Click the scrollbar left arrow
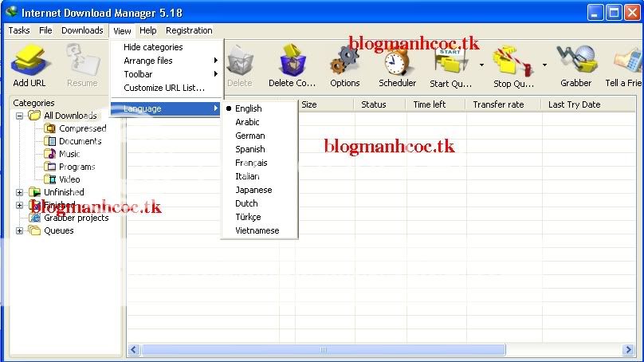The height and width of the screenshot is (362, 644). point(134,350)
